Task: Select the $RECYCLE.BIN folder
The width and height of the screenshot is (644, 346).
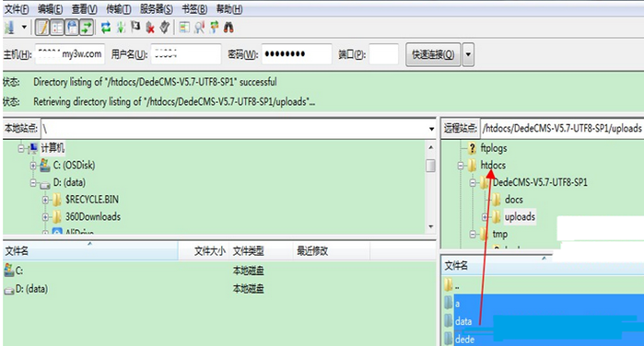Action: pos(92,200)
